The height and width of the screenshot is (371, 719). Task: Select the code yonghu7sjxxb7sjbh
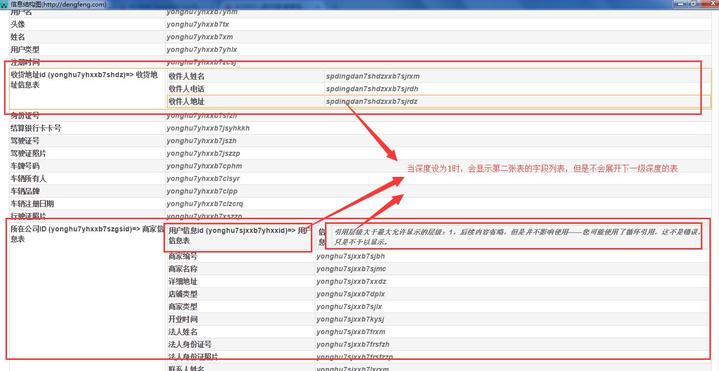pos(351,256)
